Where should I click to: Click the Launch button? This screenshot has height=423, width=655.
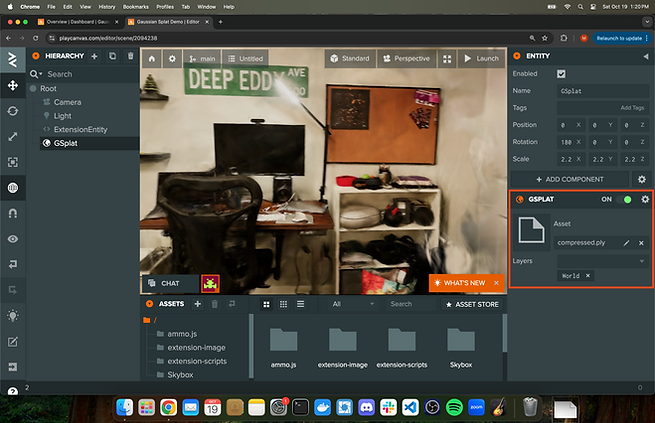pyautogui.click(x=481, y=59)
